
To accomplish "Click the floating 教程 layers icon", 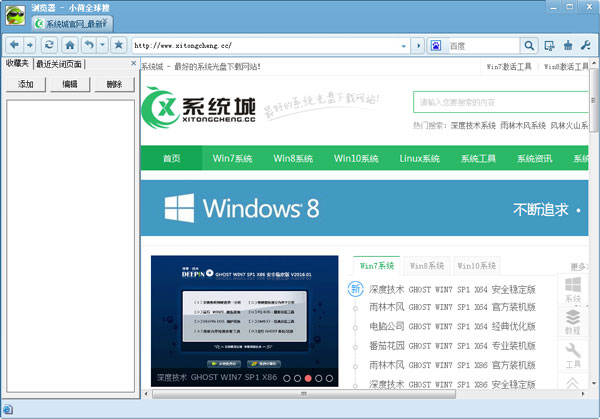I will (573, 322).
